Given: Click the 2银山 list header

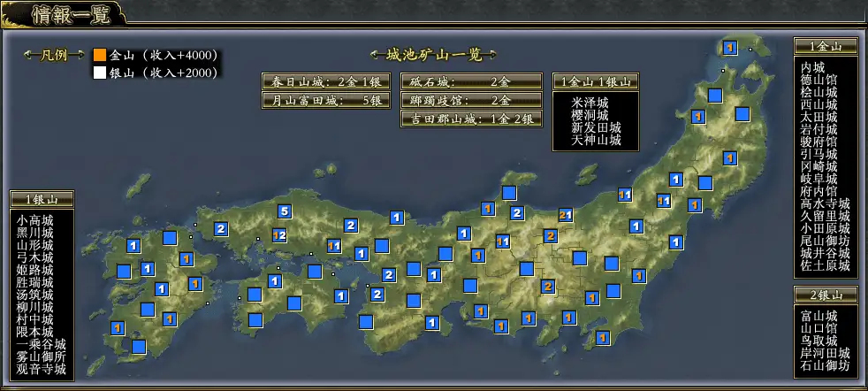Looking at the screenshot, I should pyautogui.click(x=826, y=295).
